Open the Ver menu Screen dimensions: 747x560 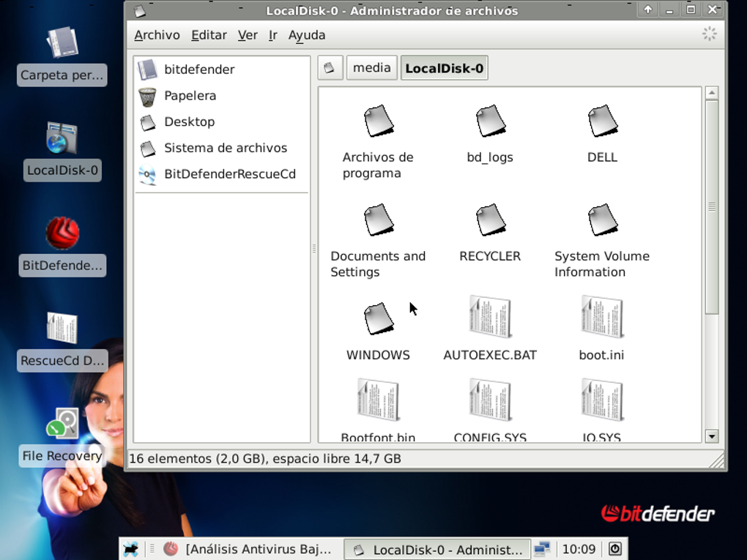pos(248,35)
